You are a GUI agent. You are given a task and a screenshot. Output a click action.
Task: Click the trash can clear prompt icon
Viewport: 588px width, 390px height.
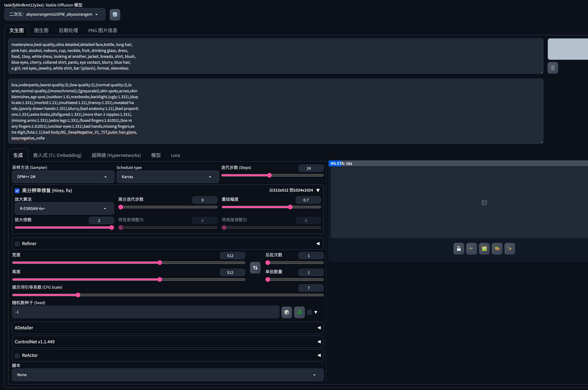pos(553,68)
